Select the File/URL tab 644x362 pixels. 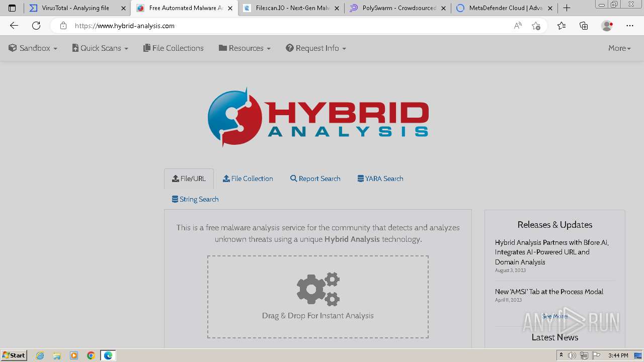click(x=189, y=178)
